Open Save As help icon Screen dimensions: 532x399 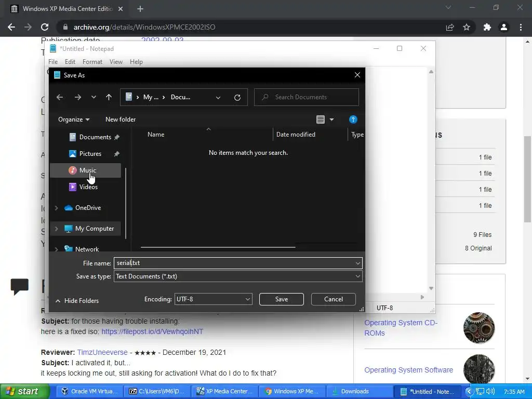coord(353,119)
